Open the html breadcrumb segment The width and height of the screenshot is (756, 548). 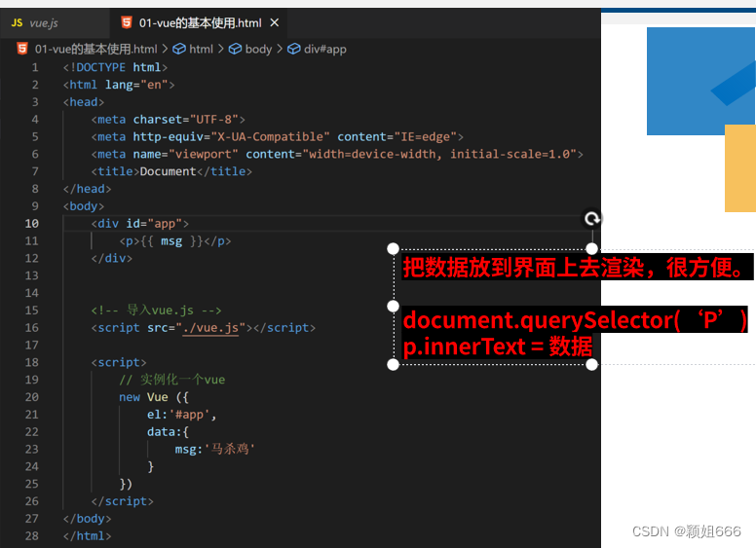click(201, 49)
